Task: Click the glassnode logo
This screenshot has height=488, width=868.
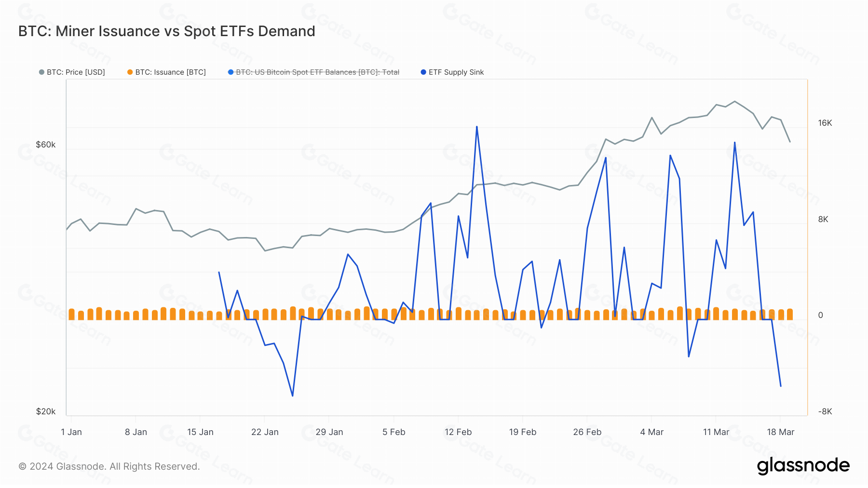Action: (803, 466)
